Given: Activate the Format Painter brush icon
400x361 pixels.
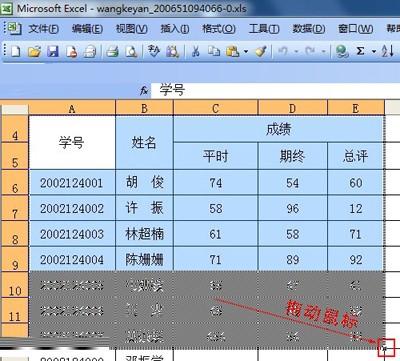Looking at the screenshot, I should tap(261, 51).
